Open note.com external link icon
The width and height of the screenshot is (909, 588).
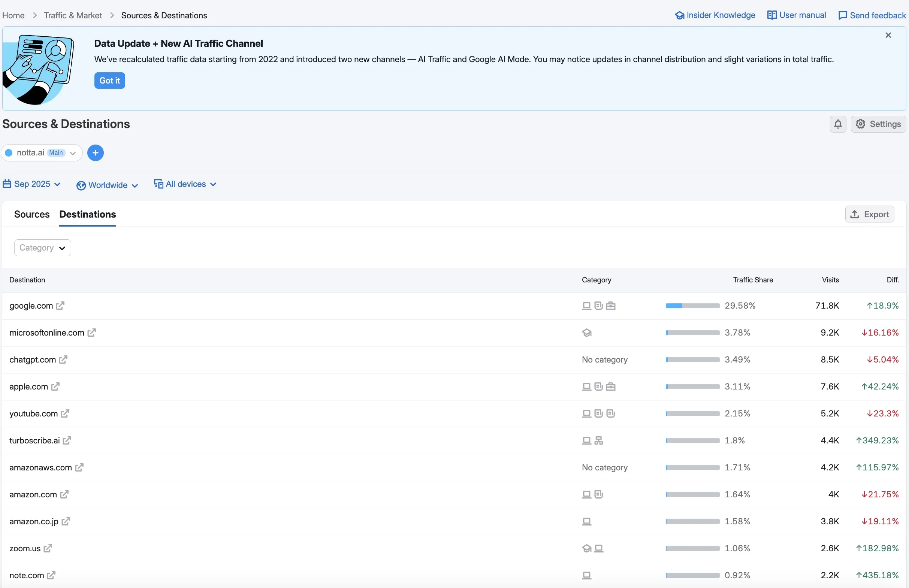pos(51,575)
